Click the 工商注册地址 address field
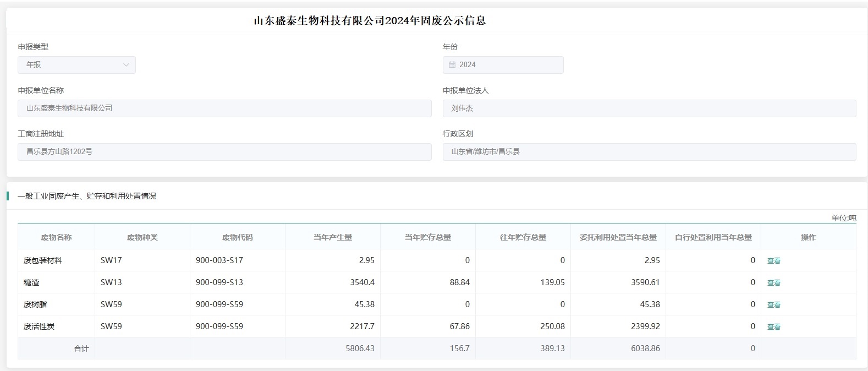868x371 pixels. tap(224, 152)
